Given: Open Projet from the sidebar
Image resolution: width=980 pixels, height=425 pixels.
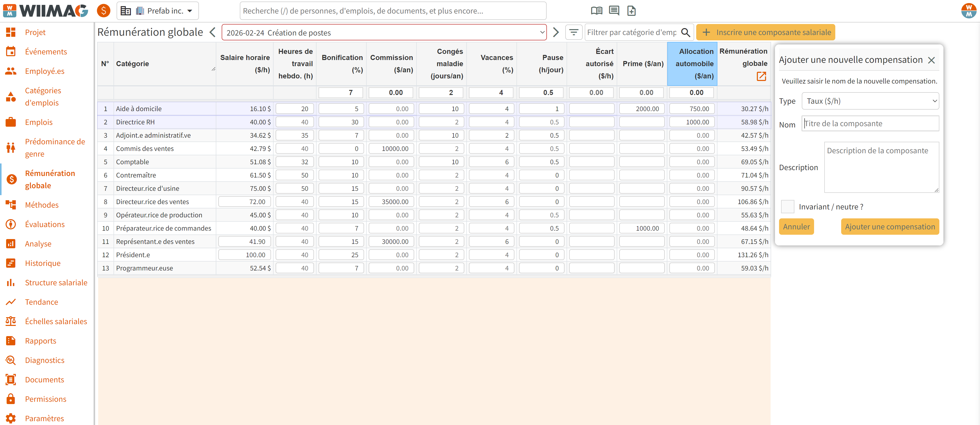Looking at the screenshot, I should click(x=35, y=32).
